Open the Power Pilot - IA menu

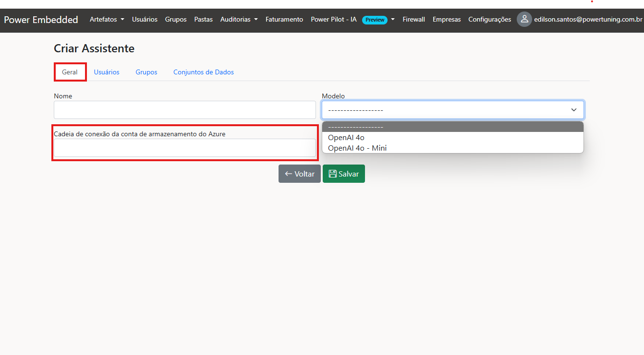coord(352,19)
